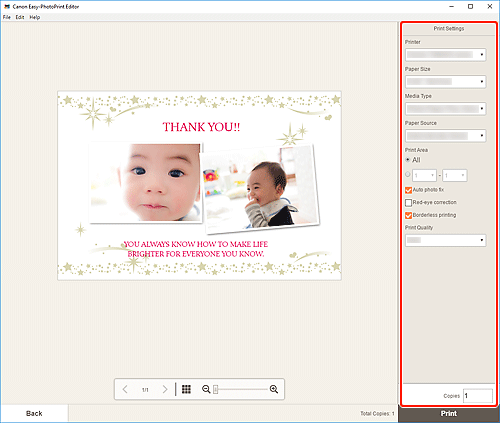The image size is (500, 423).
Task: Open the Printer dropdown
Action: click(x=445, y=55)
